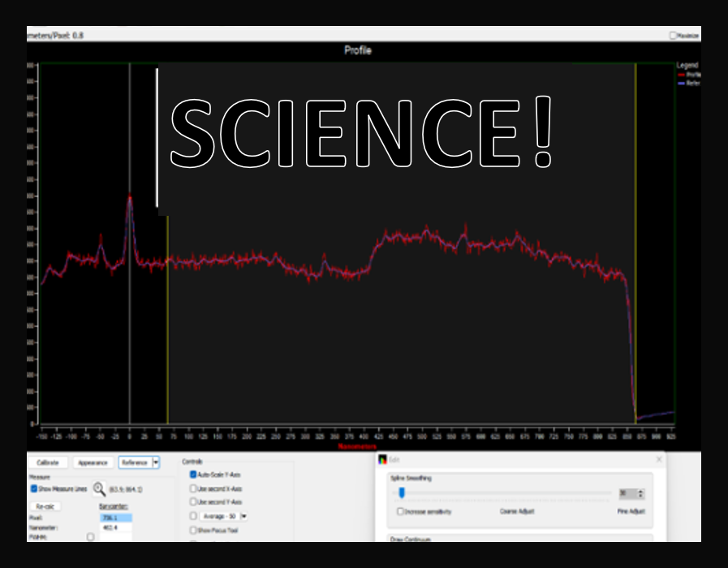This screenshot has width=728, height=568.
Task: Click the Re-calc button
Action: pos(45,506)
